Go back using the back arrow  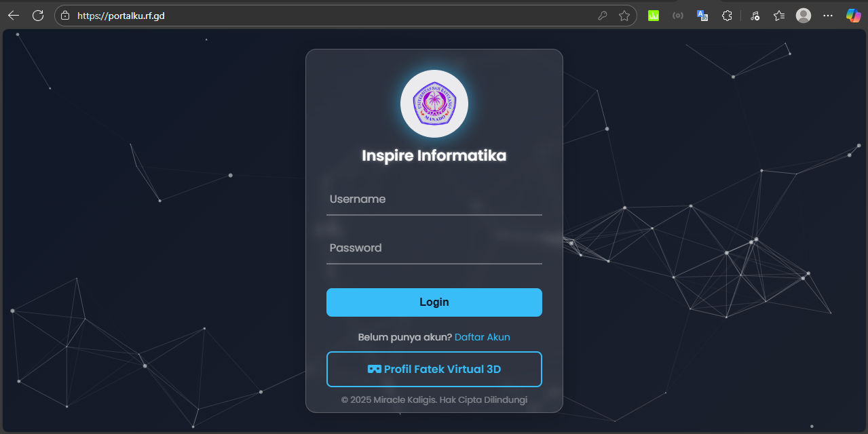point(14,15)
